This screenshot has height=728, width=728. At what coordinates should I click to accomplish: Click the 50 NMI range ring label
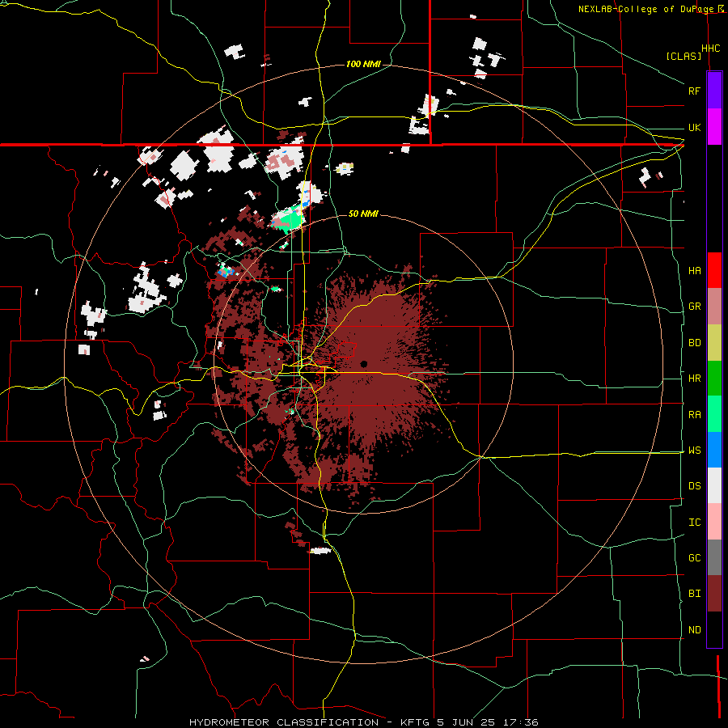(363, 214)
